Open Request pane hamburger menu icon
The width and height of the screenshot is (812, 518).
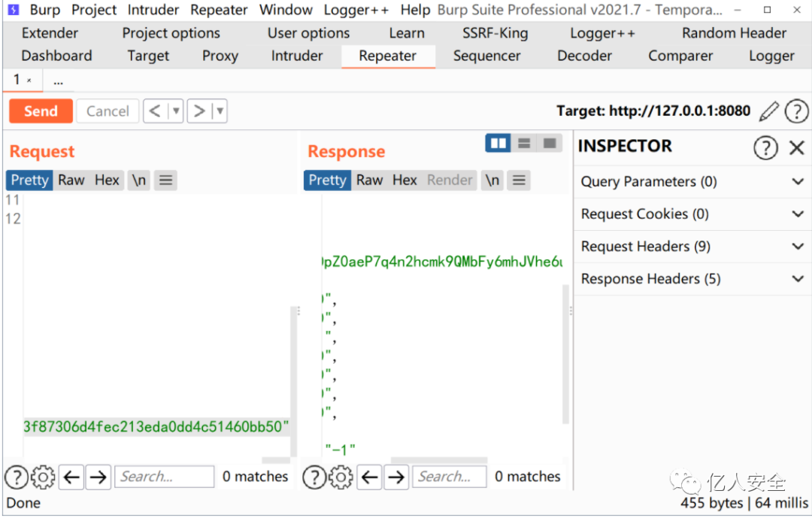pos(165,180)
